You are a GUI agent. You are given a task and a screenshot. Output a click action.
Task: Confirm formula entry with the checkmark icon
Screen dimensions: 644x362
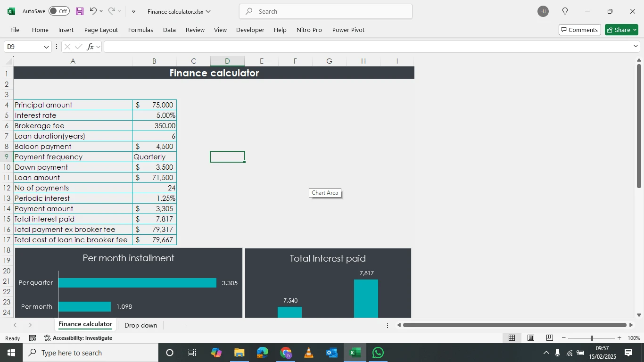click(x=79, y=47)
